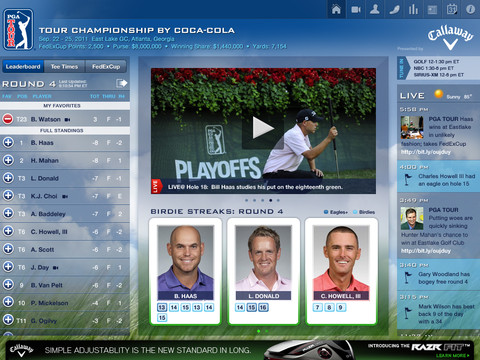This screenshot has height=360, width=480.
Task: Select the H. Mahan leaderboard name
Action: 45,160
